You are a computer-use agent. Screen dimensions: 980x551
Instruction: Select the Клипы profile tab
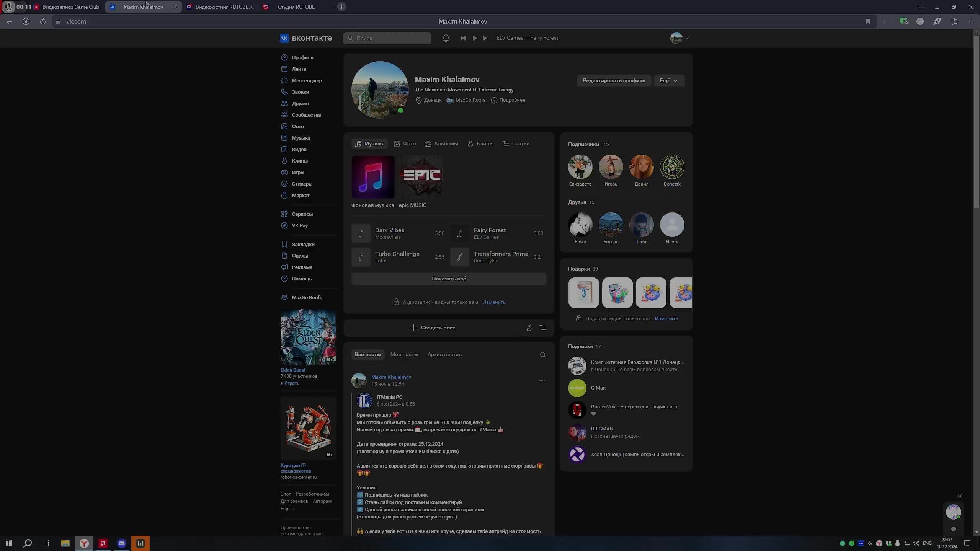tap(480, 144)
